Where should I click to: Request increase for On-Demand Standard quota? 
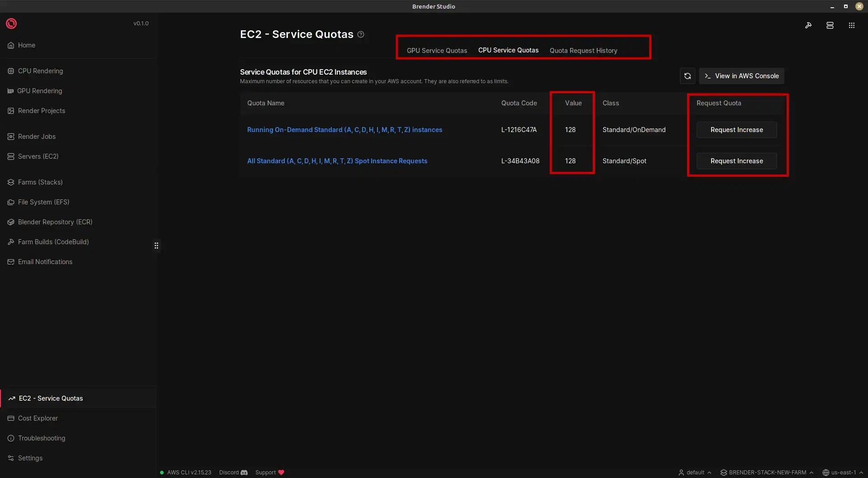pyautogui.click(x=736, y=130)
